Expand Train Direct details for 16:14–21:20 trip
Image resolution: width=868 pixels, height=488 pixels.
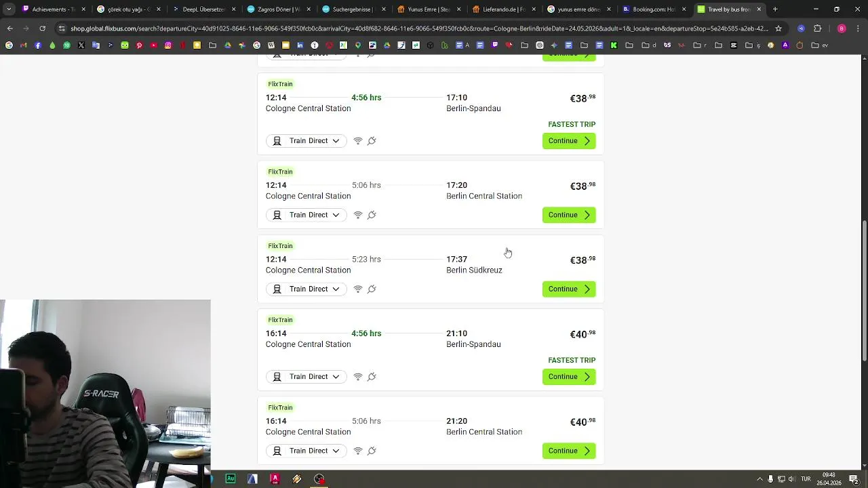tap(307, 451)
